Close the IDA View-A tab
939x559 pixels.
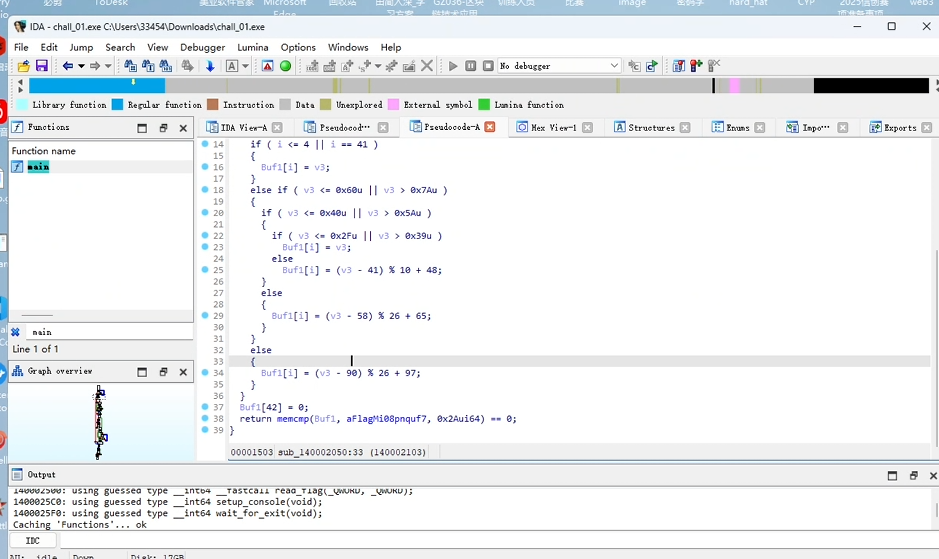(x=277, y=128)
